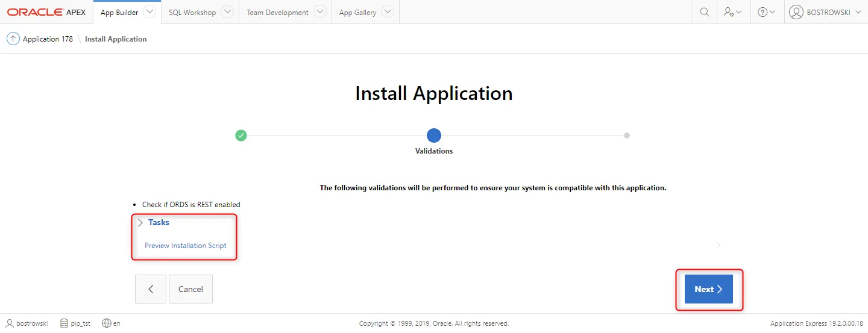
Task: Click the completed green checkmark wizard step
Action: pos(241,135)
